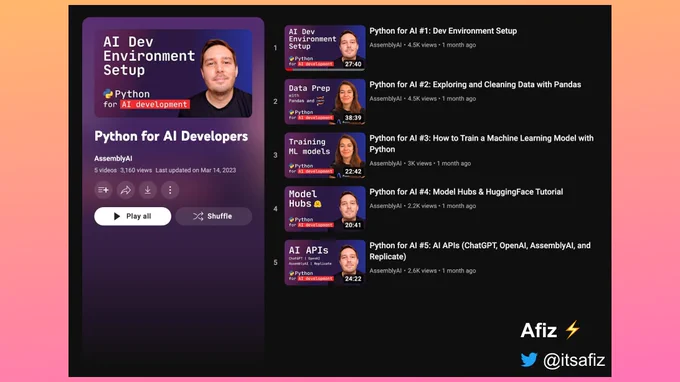Open the AI APIs video thumbnail
The height and width of the screenshot is (382, 680).
(x=325, y=262)
